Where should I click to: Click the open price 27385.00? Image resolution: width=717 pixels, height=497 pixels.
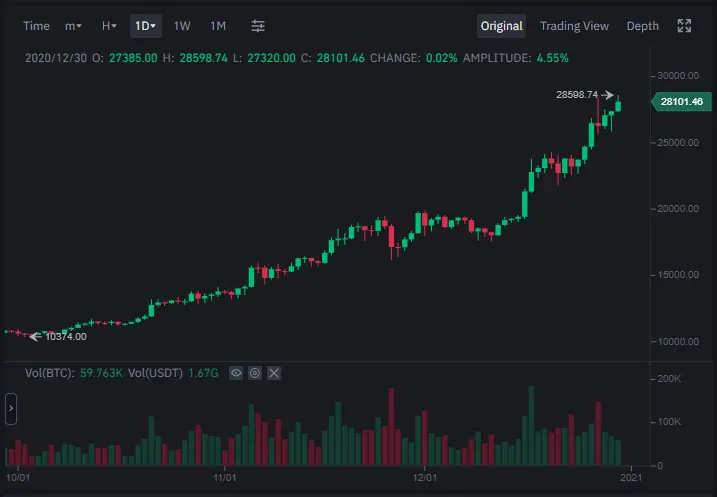(133, 58)
